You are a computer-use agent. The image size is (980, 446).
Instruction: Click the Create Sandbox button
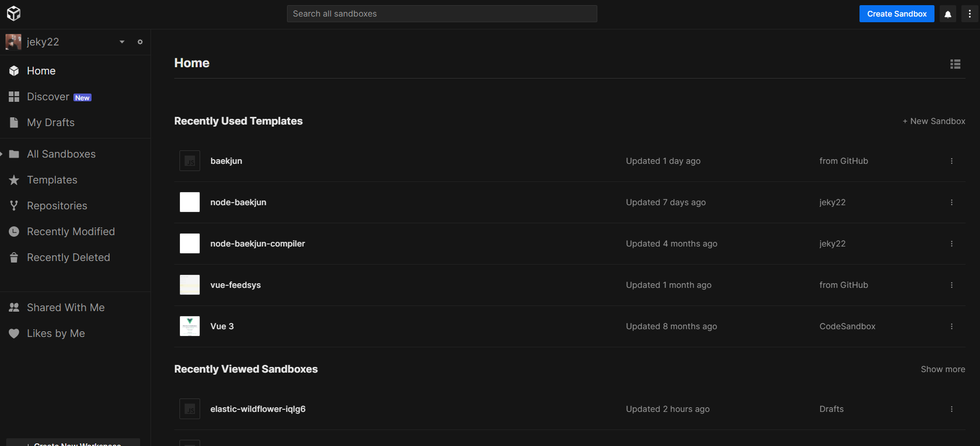897,14
